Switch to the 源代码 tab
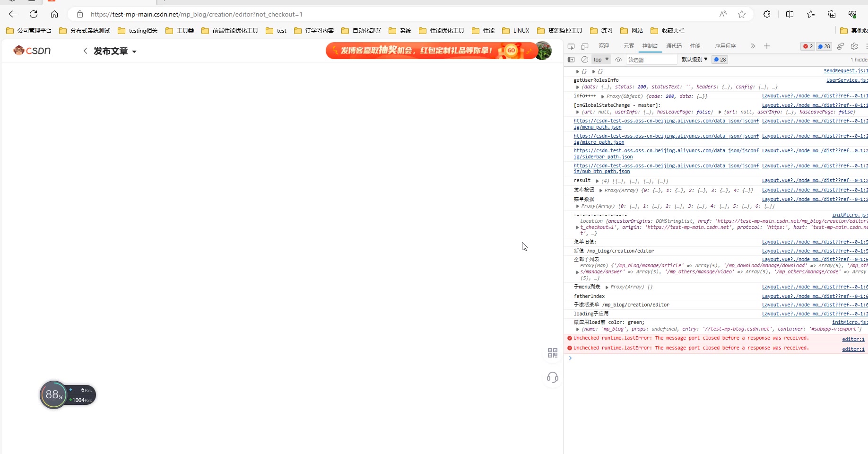This screenshot has height=454, width=868. tap(674, 46)
